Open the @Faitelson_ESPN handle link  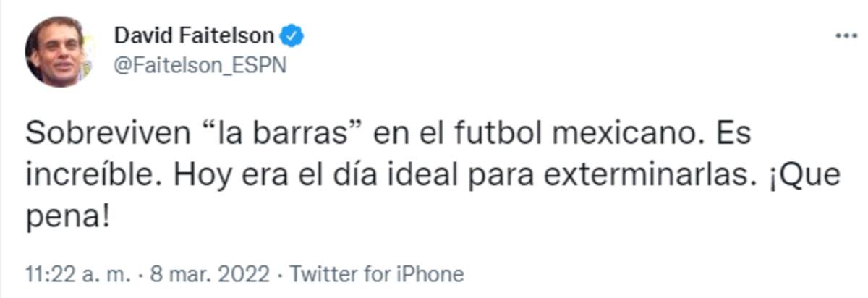click(x=200, y=65)
